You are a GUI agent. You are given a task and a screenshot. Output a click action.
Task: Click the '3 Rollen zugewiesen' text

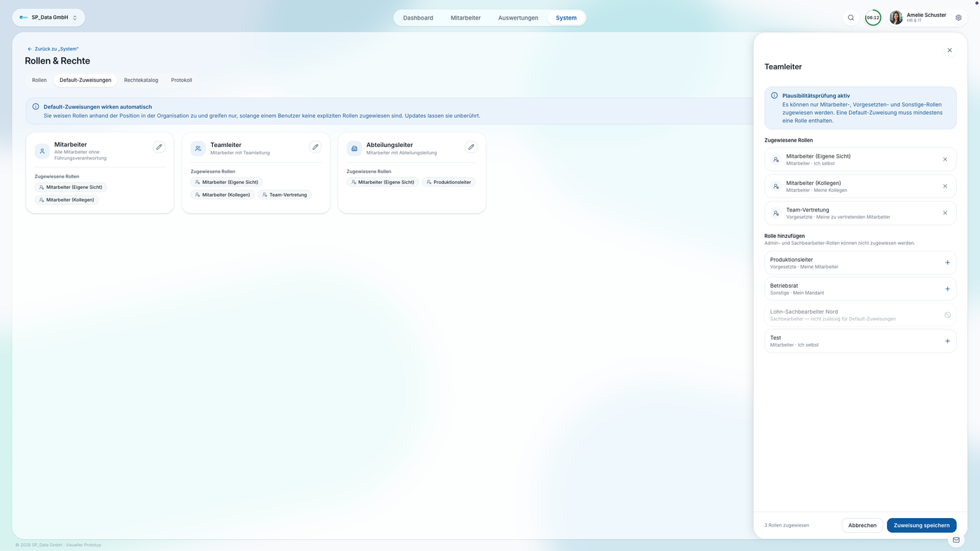[787, 525]
